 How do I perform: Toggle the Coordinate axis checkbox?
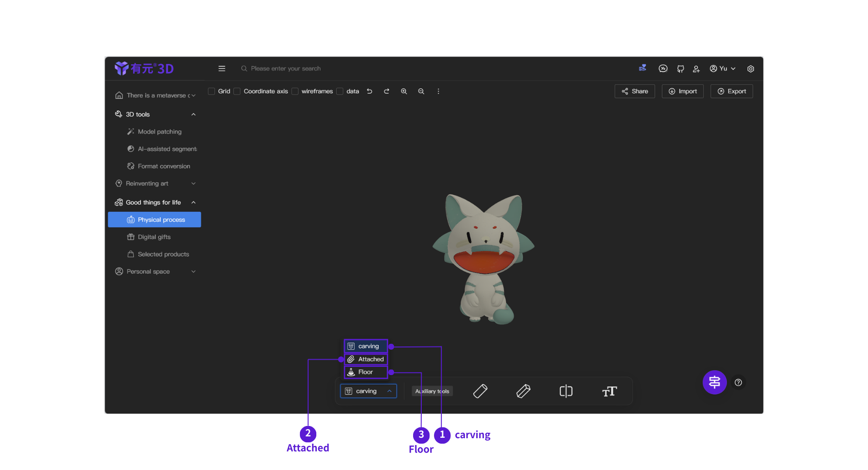click(237, 91)
